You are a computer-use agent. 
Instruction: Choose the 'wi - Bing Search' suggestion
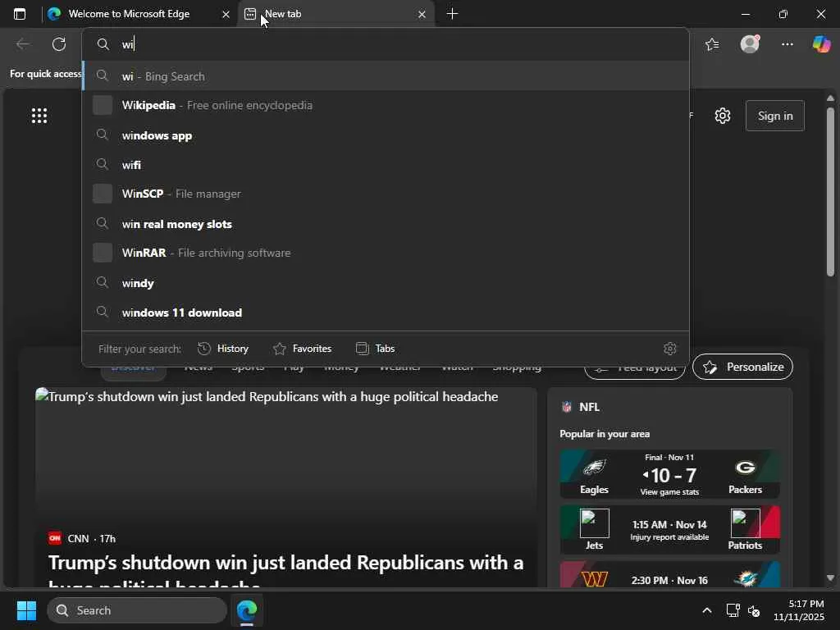click(x=386, y=76)
